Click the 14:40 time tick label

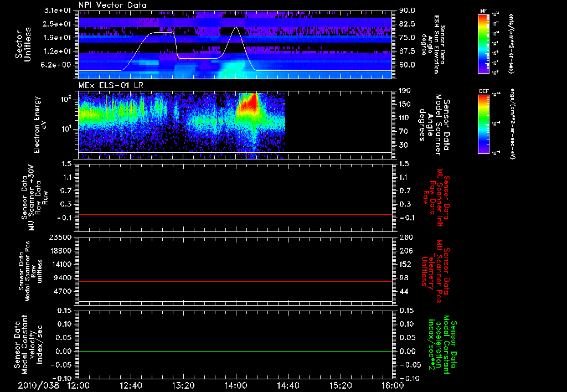pyautogui.click(x=288, y=385)
